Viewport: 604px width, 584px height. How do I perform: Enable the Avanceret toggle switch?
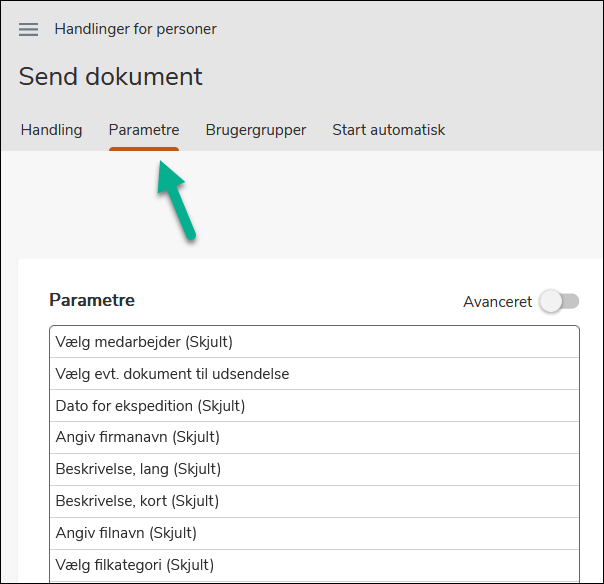pyautogui.click(x=559, y=301)
